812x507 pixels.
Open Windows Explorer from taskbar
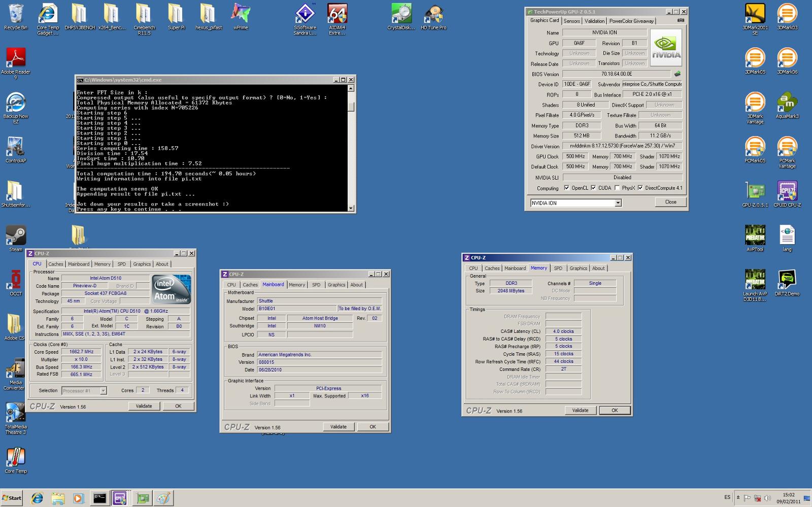57,498
